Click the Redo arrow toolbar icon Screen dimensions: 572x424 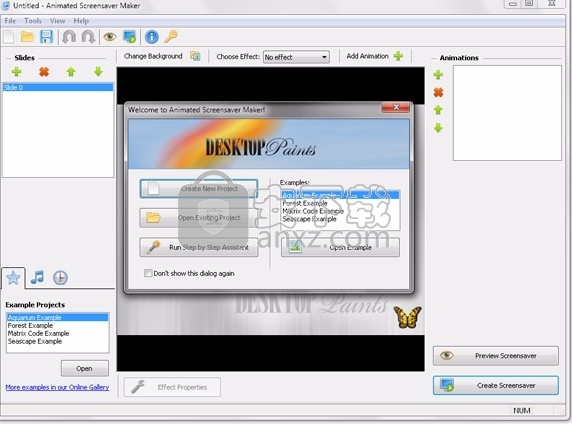88,37
